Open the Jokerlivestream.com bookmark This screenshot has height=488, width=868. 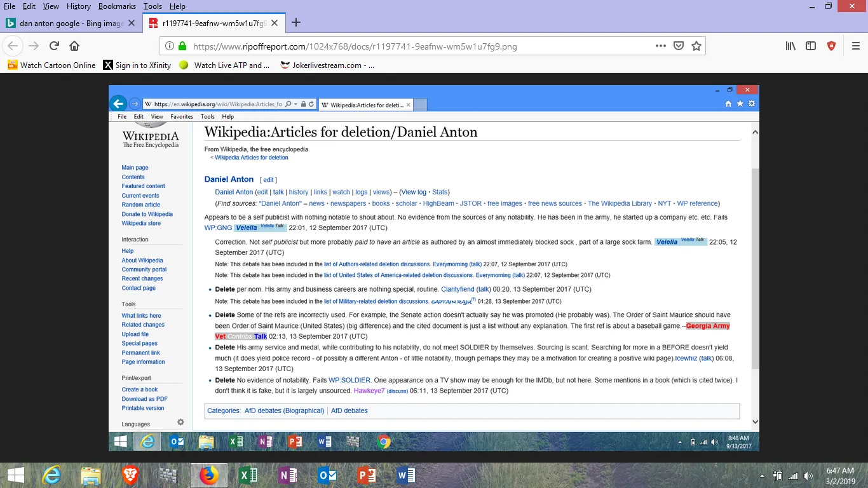coord(327,65)
